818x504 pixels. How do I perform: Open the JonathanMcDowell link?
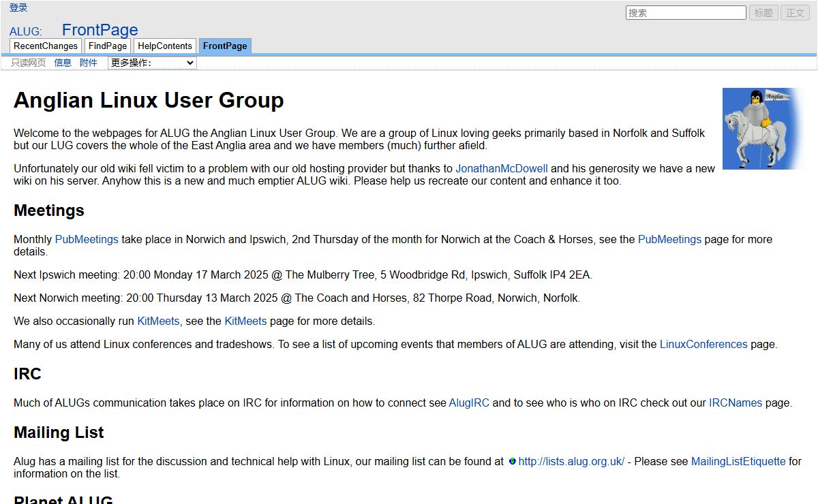pyautogui.click(x=502, y=169)
